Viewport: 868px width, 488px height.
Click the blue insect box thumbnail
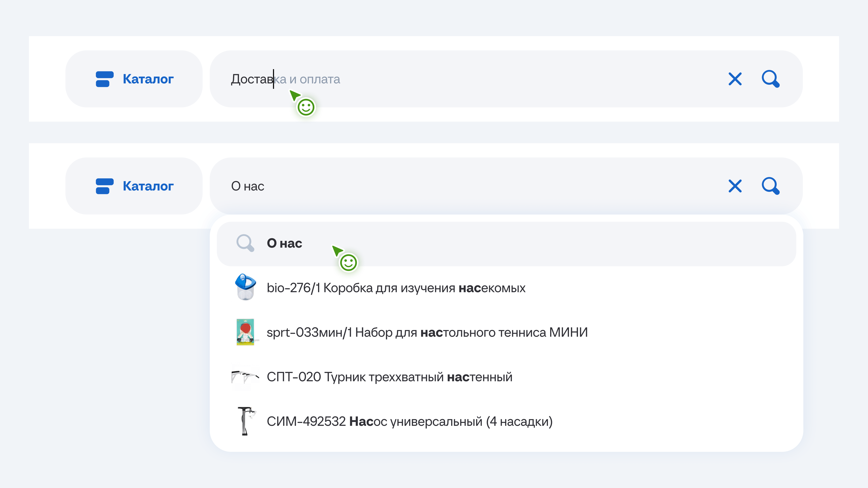[245, 287]
